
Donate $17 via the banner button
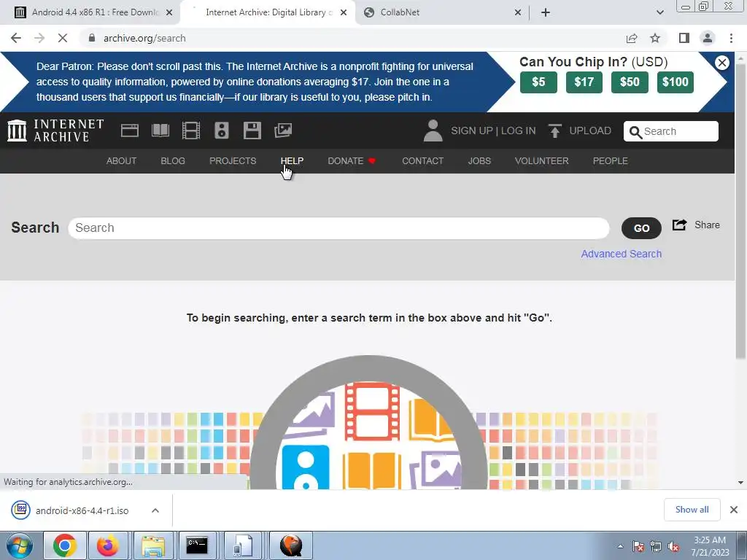[584, 82]
